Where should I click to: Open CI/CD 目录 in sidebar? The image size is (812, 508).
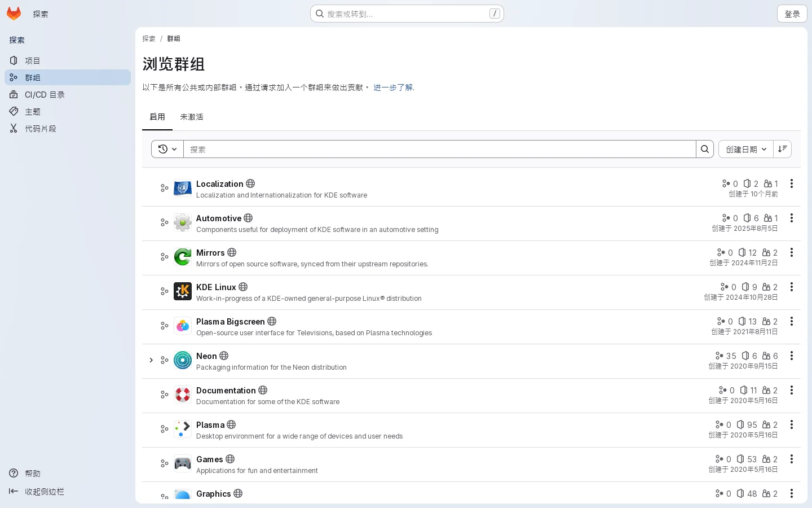(68, 95)
